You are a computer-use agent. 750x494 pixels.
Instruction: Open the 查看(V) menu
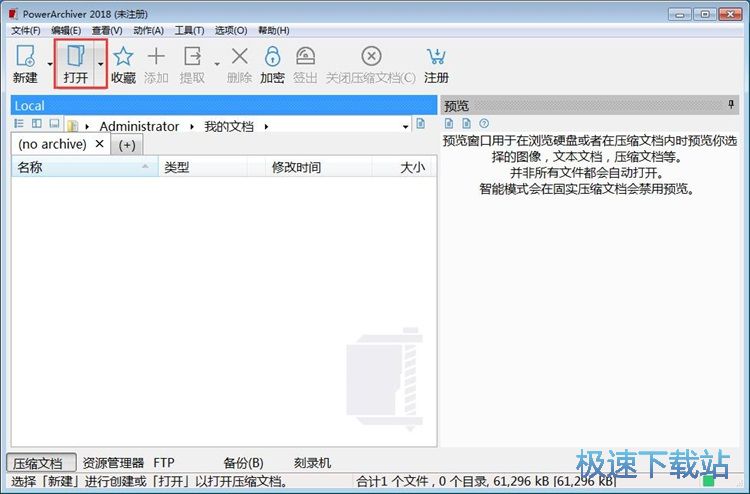click(107, 31)
